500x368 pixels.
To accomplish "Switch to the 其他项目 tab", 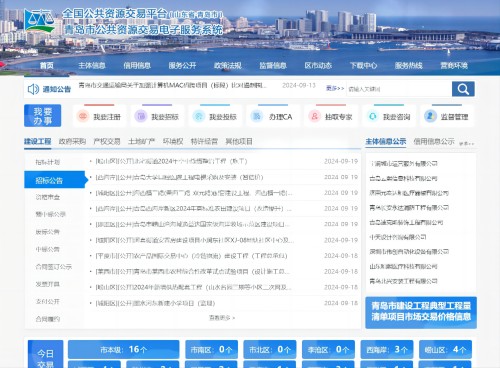I will (239, 141).
